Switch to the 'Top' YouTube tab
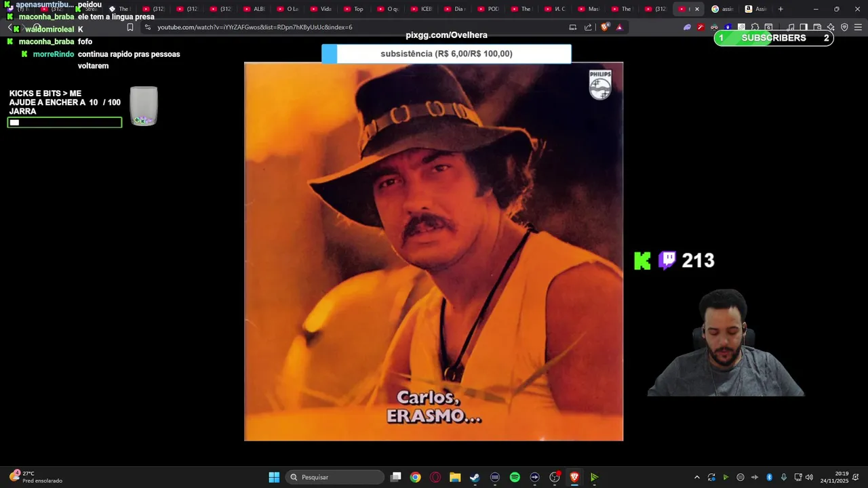Image resolution: width=868 pixels, height=488 pixels. pyautogui.click(x=355, y=9)
